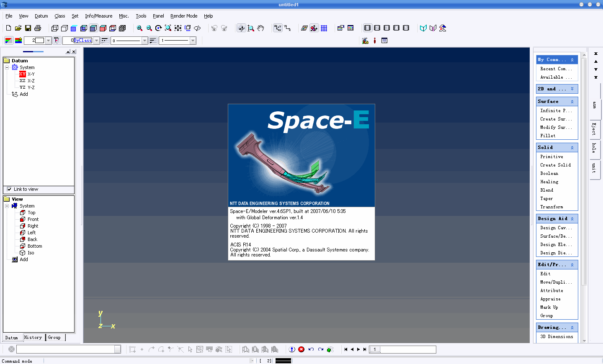Click the Fillet command in Surface panel
The height and width of the screenshot is (364, 603).
click(548, 136)
